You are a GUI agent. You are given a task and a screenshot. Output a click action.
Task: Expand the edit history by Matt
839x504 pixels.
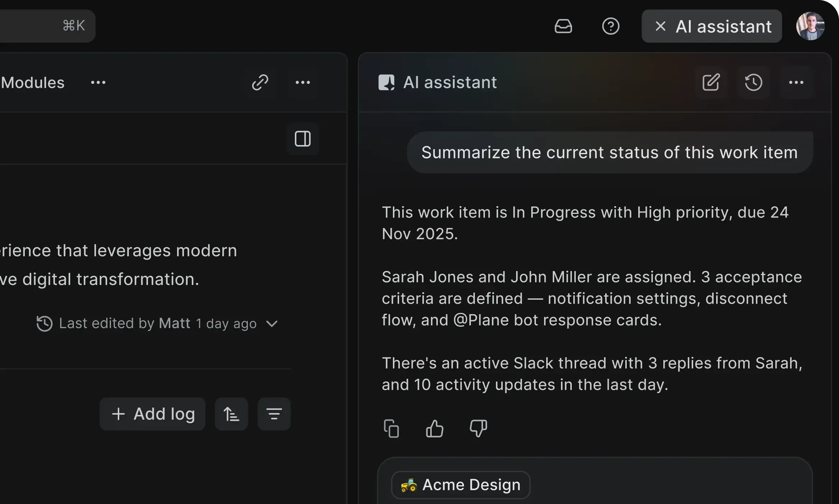(272, 323)
